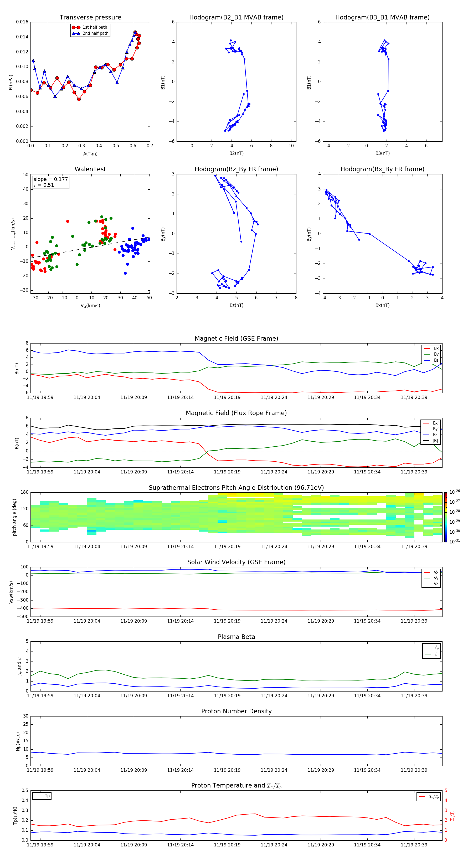Screen dimensions: 473x868
Task: Click the 'B3(nT)' x-axis label
Action: point(382,154)
